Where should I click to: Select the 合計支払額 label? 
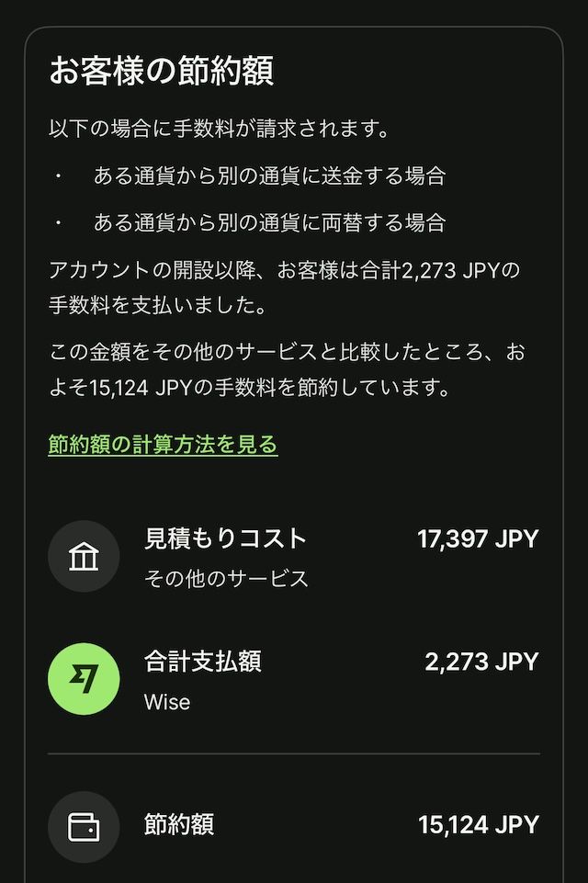[x=202, y=662]
